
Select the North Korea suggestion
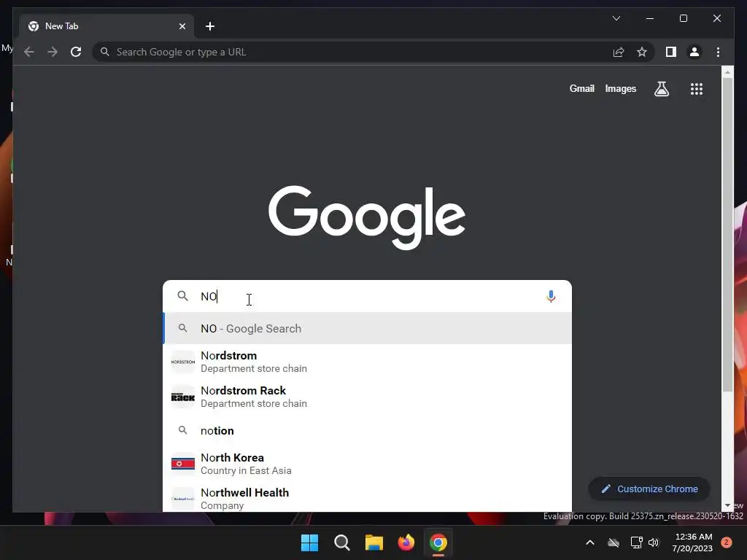[x=367, y=464]
